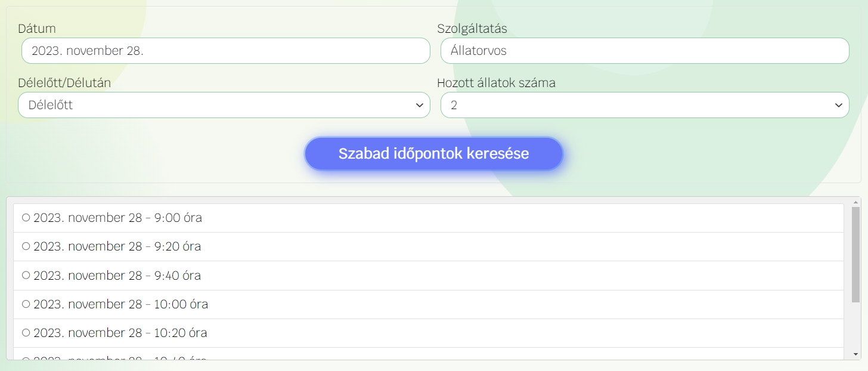Click the chevron arrow in the animals count select

839,106
